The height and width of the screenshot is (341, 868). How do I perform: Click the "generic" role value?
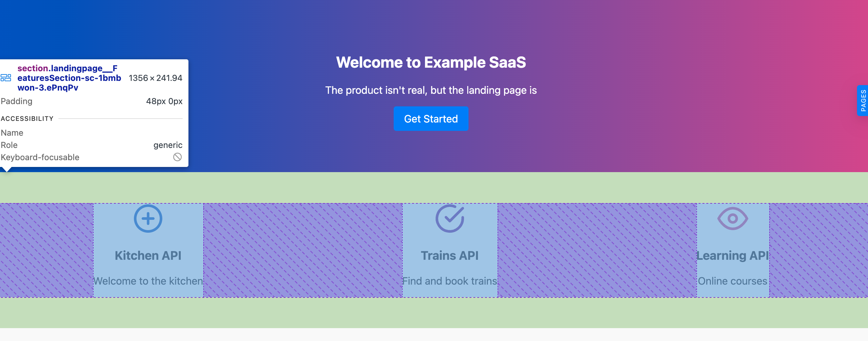[168, 145]
